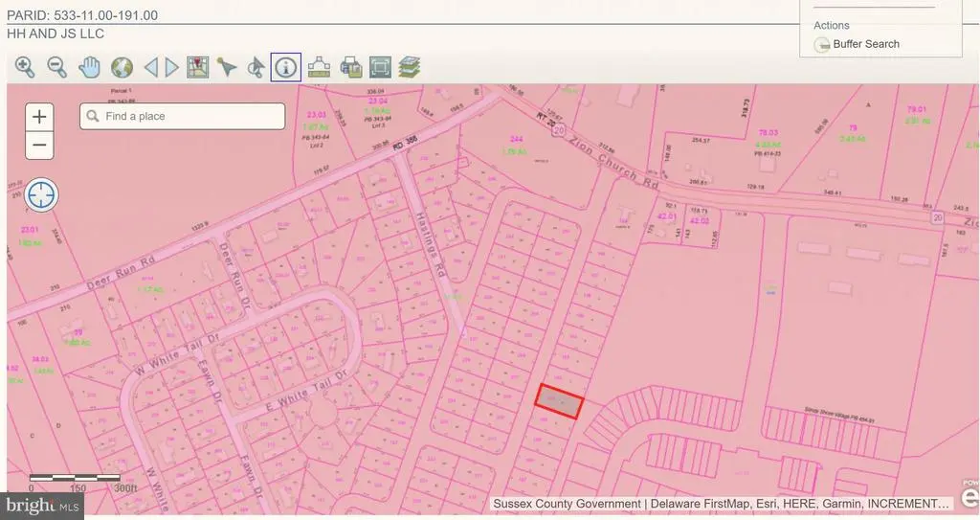Open the map pin locator tool
Viewport: 980px width, 520px height.
coord(198,67)
